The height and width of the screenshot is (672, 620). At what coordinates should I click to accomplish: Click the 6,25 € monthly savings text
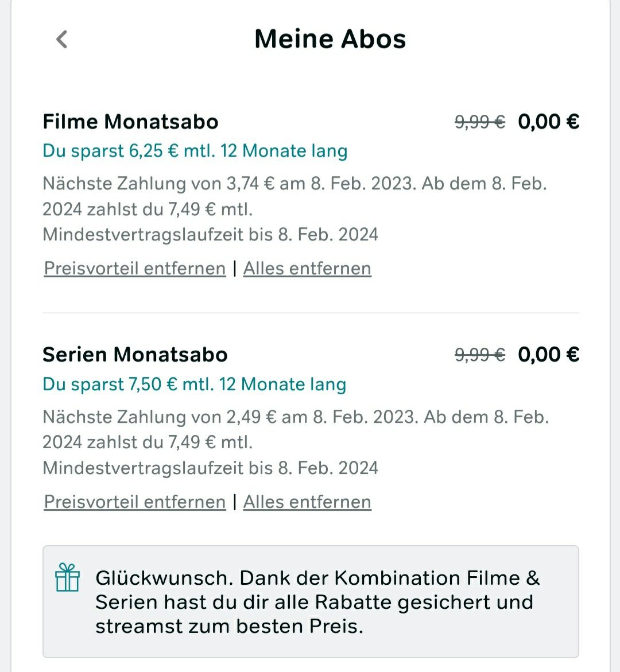[195, 152]
